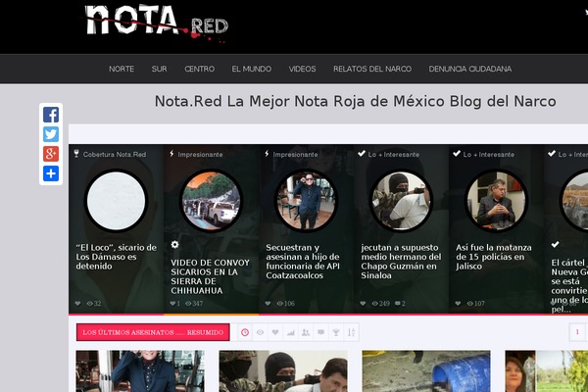The height and width of the screenshot is (392, 588).
Task: Share page on Google Plus
Action: tap(51, 154)
